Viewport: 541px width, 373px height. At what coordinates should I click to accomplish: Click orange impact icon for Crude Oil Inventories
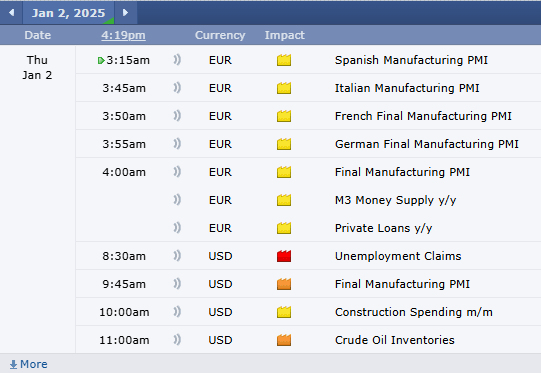[284, 340]
